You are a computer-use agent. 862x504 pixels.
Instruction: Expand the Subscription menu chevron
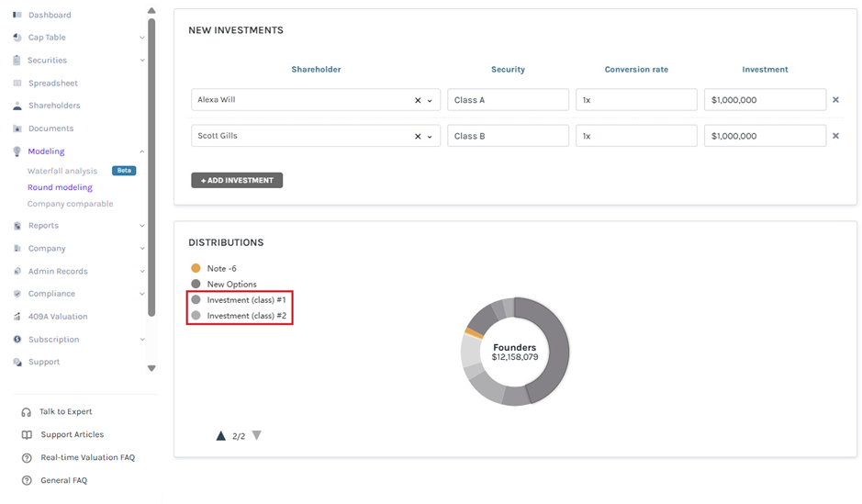[142, 340]
